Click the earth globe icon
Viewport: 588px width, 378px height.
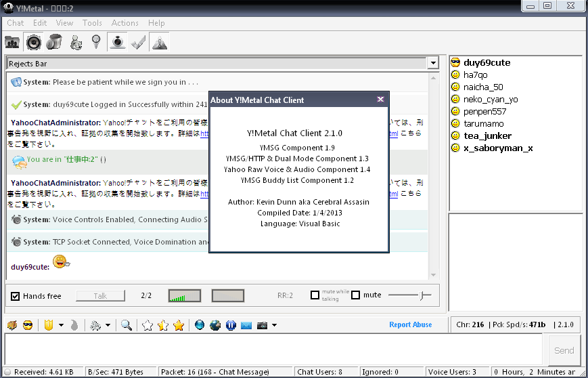(x=215, y=325)
